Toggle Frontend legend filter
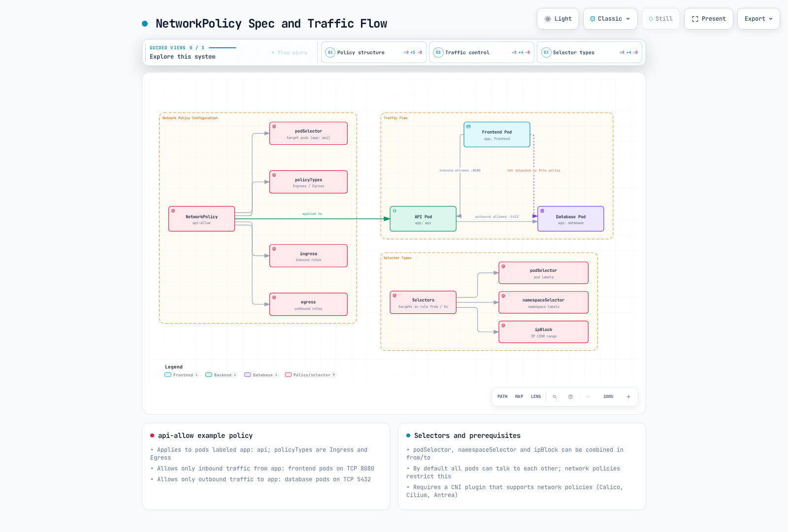 182,375
